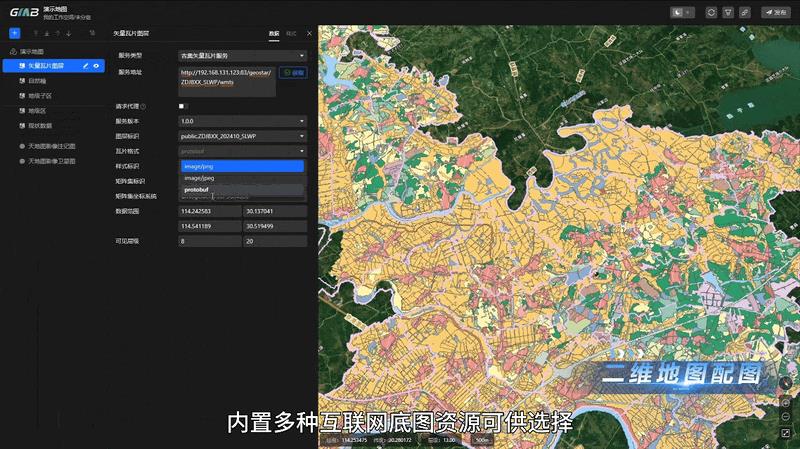800x449 pixels.
Task: Toggle dark mode moon switch
Action: pos(683,12)
